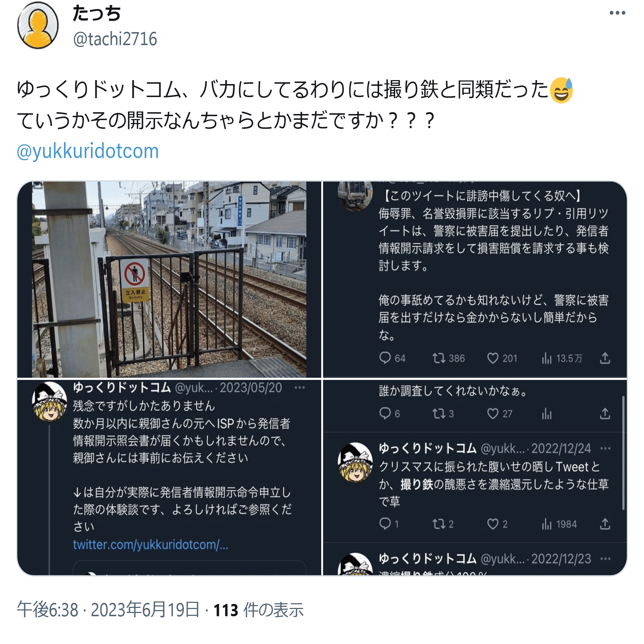Click the like heart showing 27

tap(492, 413)
